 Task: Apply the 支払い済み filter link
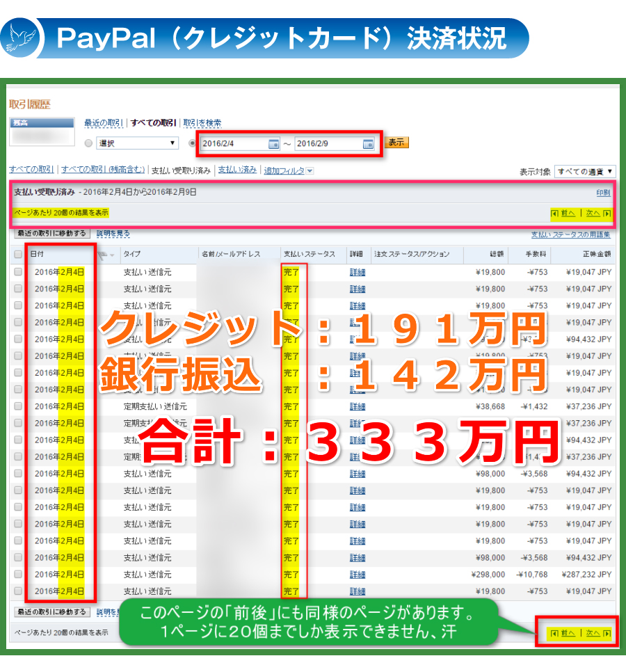[237, 169]
